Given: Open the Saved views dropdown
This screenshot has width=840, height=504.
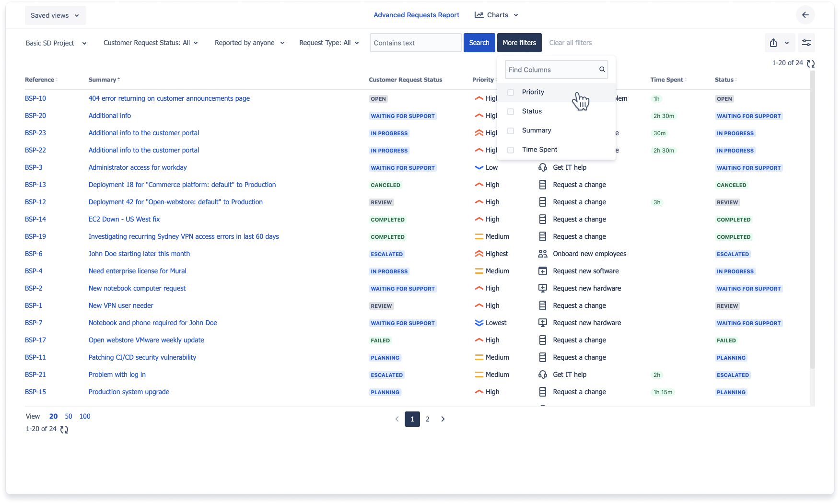Looking at the screenshot, I should (55, 15).
